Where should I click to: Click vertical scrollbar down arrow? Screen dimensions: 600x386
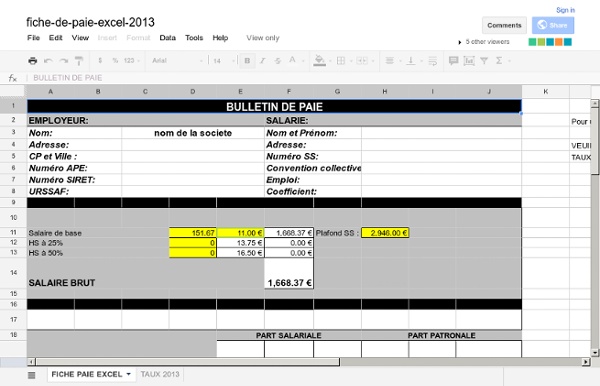point(595,353)
